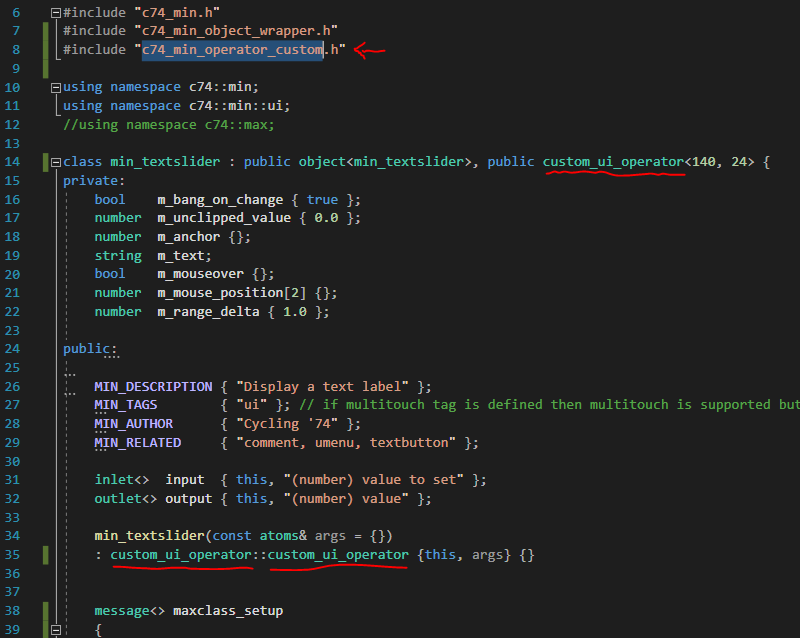
Task: Click the m_text member
Action: tap(181, 256)
